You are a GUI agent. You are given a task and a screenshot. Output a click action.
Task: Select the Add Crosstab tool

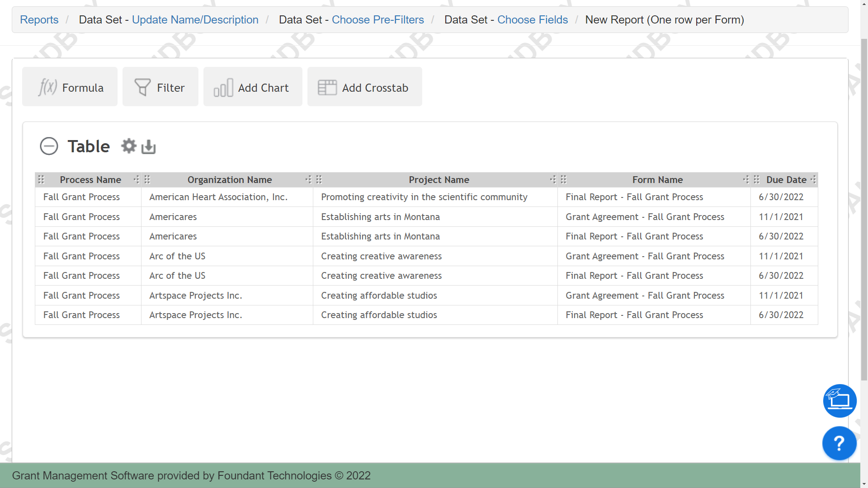click(364, 87)
